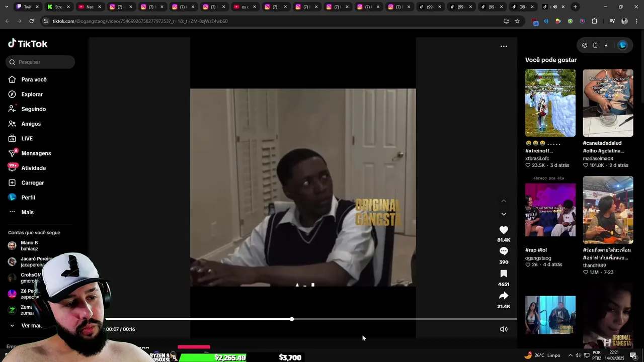
Task: Mute the video with the speaker icon
Action: click(504, 329)
